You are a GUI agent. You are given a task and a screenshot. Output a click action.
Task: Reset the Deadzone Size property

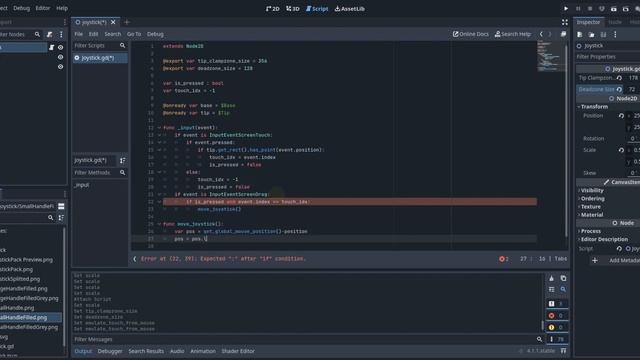pos(619,89)
